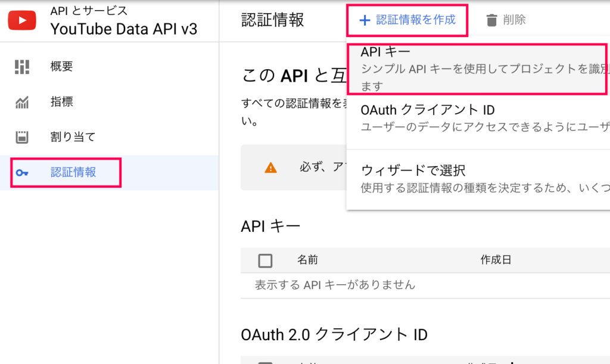Click the YouTube logo icon
This screenshot has height=364, width=610.
[x=22, y=20]
